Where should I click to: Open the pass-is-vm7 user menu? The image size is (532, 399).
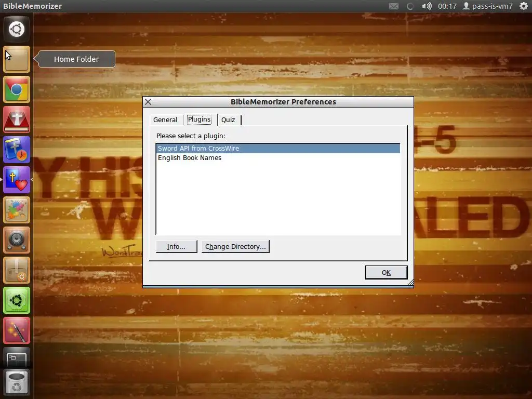coord(487,6)
